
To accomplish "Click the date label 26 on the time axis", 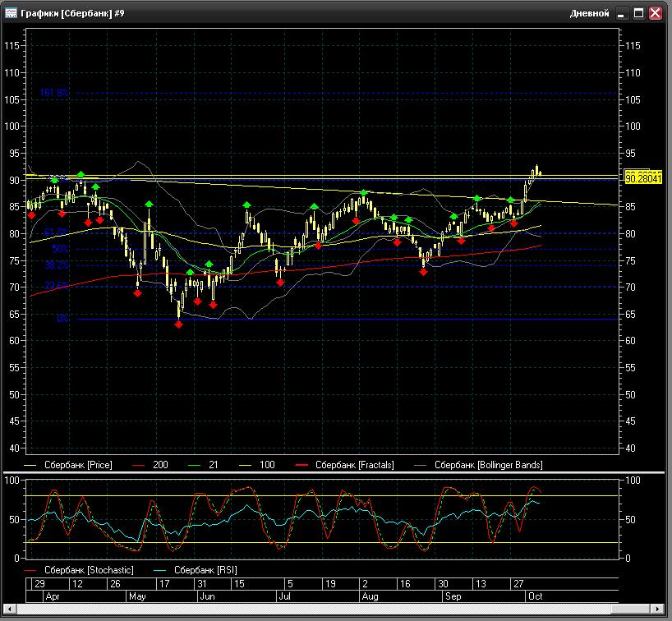I will (x=115, y=584).
